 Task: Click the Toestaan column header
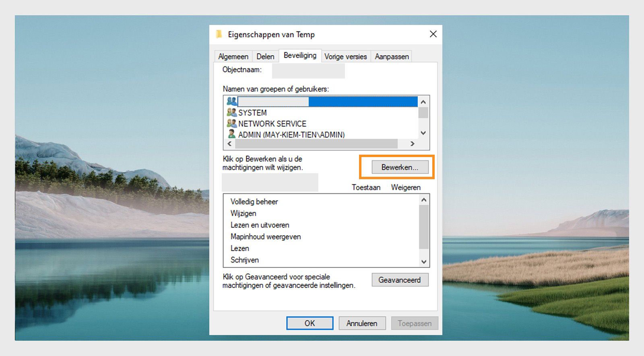click(x=366, y=187)
